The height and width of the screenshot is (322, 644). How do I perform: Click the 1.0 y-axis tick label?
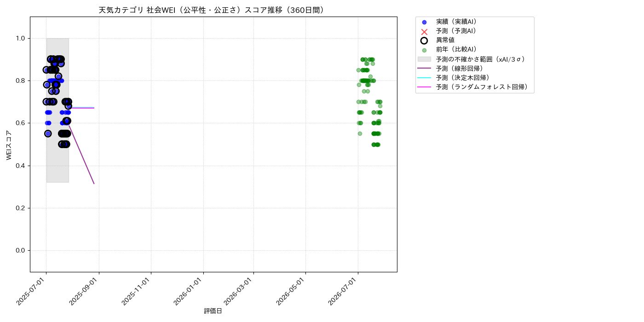click(x=21, y=38)
